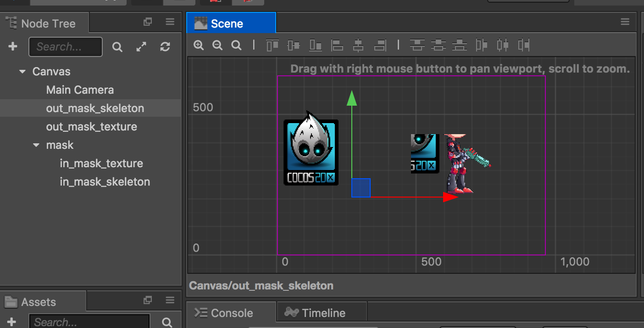Distribute nodes by bottom edges
Image resolution: width=644 pixels, height=328 pixels.
(460, 45)
